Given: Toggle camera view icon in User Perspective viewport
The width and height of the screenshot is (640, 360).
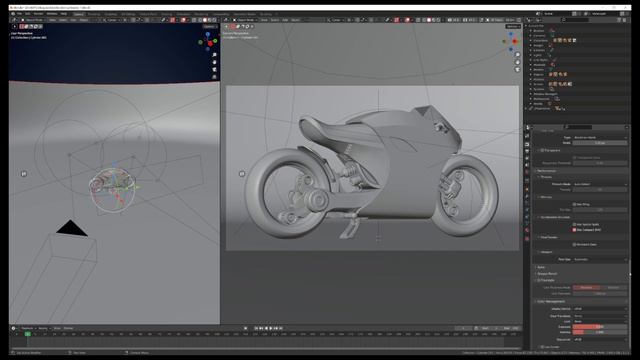Looking at the screenshot, I should [214, 69].
